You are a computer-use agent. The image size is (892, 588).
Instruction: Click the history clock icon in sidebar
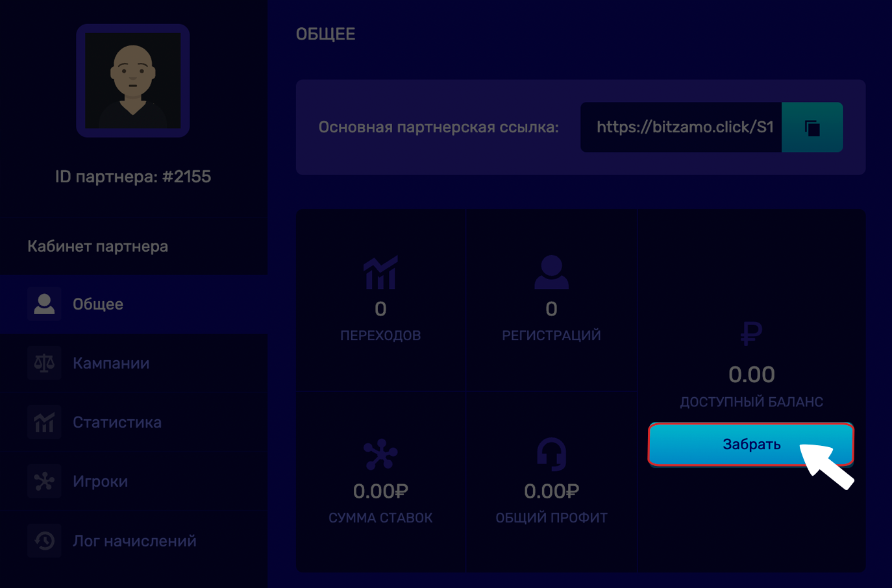[44, 541]
